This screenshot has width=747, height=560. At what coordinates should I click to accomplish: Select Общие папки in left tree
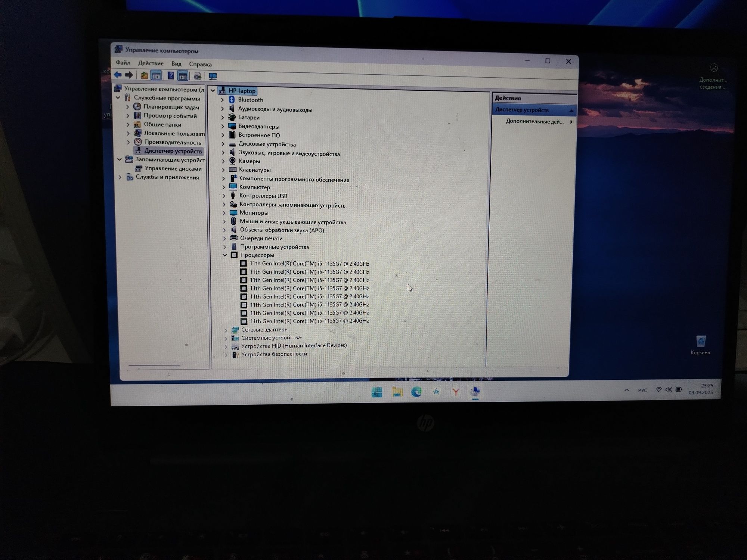[x=162, y=124]
